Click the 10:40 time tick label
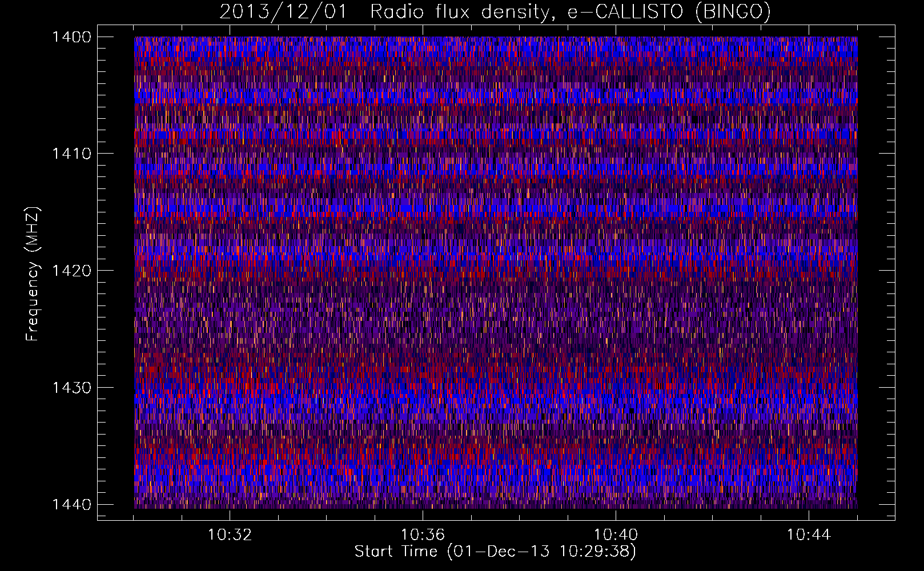The image size is (924, 571). 616,535
